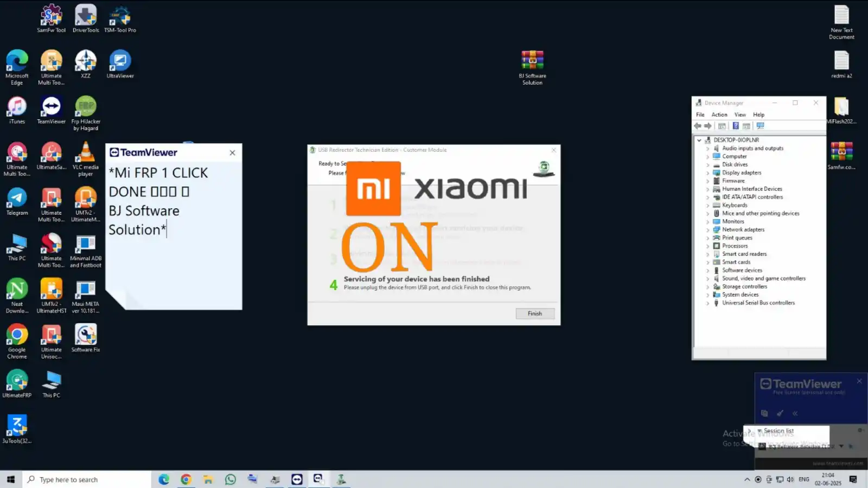Open Maui META desktop shortcut

(86, 296)
